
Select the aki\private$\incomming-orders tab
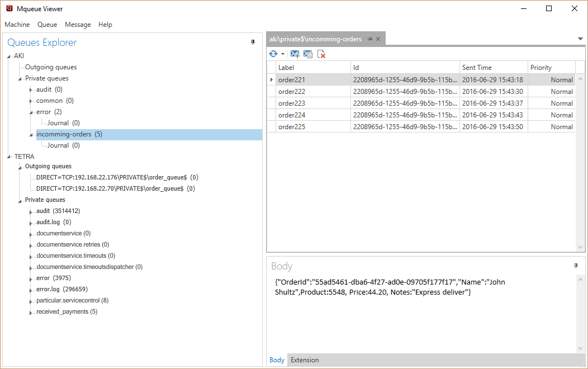click(x=315, y=39)
